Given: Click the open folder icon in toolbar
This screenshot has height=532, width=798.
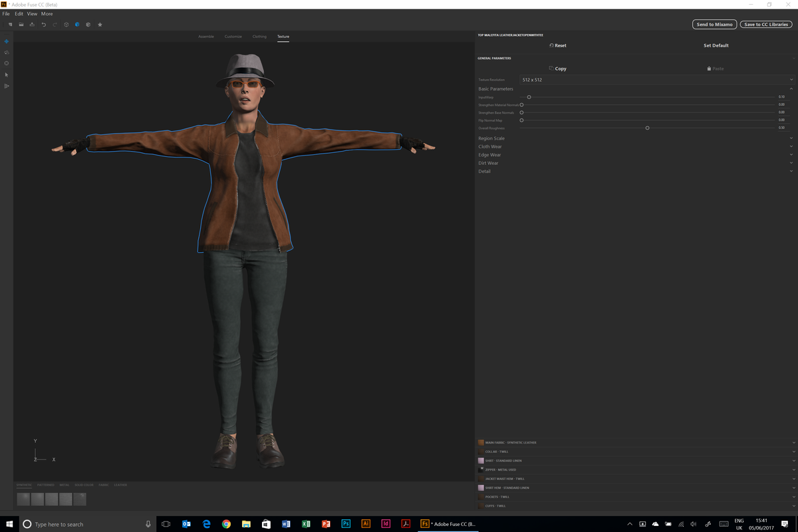Looking at the screenshot, I should 21,25.
